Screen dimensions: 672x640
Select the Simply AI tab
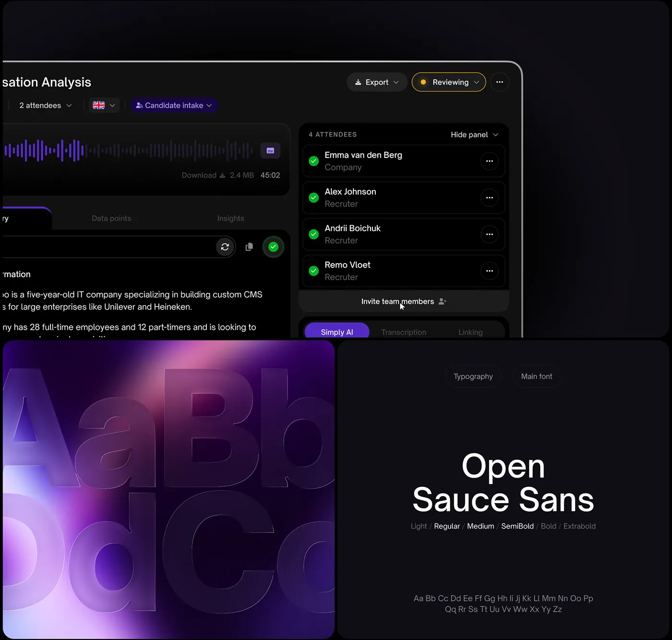tap(337, 331)
